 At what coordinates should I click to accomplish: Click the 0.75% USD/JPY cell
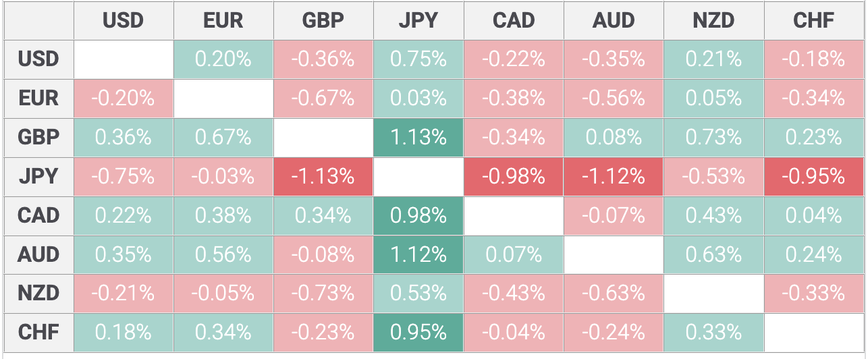418,59
